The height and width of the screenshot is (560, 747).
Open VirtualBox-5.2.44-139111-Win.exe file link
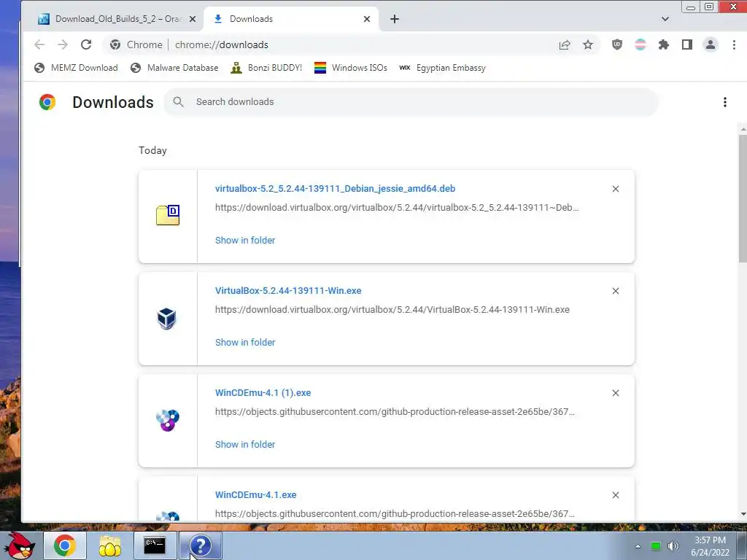coord(288,290)
